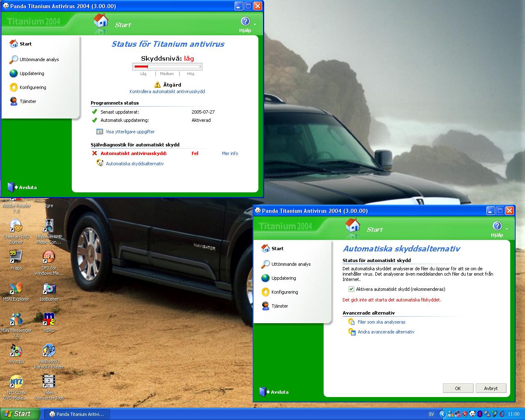Screen dimensions: 525x420
Task: Click the network connection tray icon
Action: 457,414
